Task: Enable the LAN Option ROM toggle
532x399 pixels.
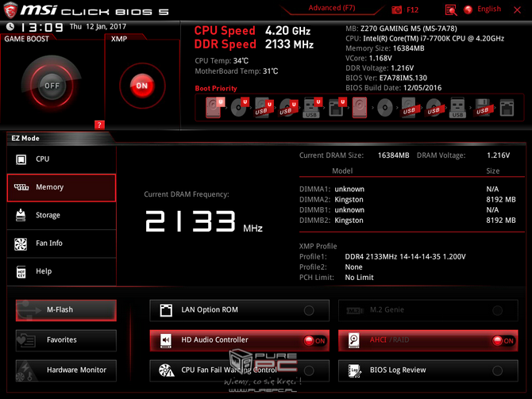Action: (309, 310)
